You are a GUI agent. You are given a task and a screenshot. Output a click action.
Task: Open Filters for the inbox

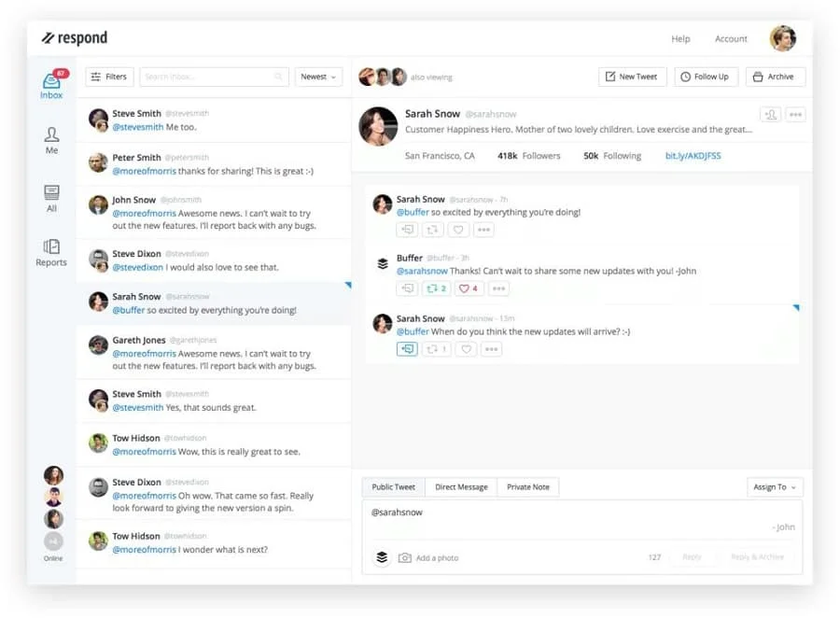click(109, 77)
